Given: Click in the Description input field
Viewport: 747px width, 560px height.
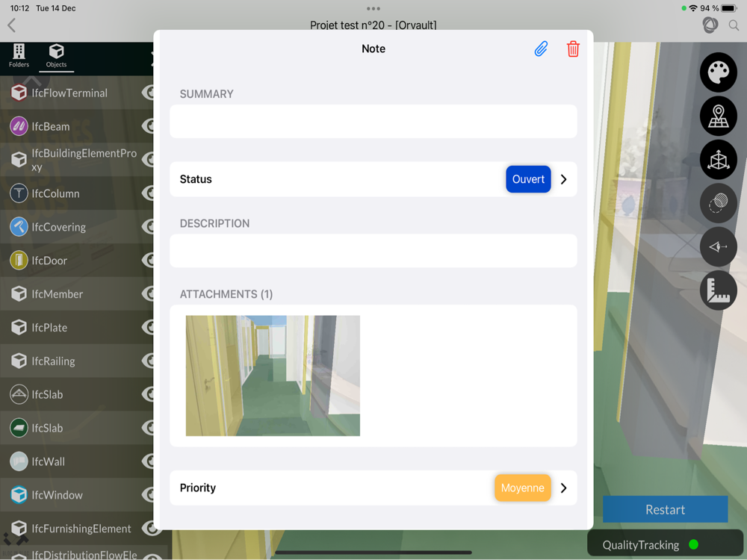Looking at the screenshot, I should point(373,251).
